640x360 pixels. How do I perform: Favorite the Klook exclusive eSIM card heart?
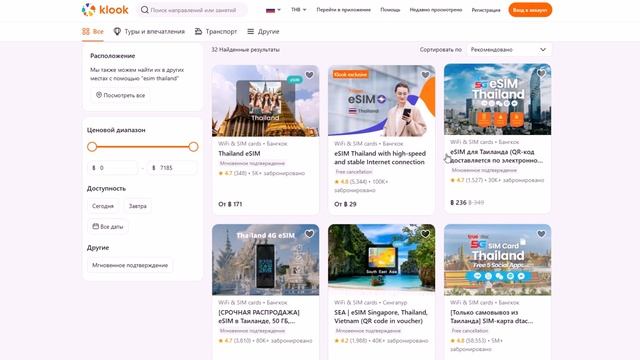point(425,75)
